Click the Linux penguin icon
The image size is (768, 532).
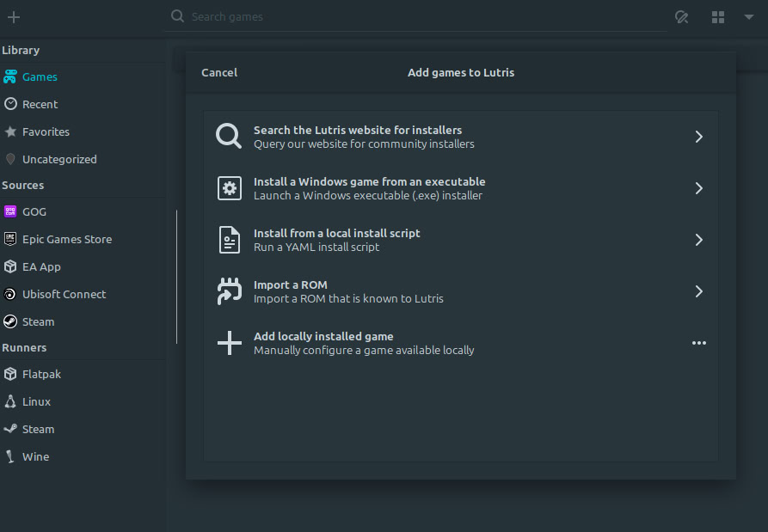(10, 401)
